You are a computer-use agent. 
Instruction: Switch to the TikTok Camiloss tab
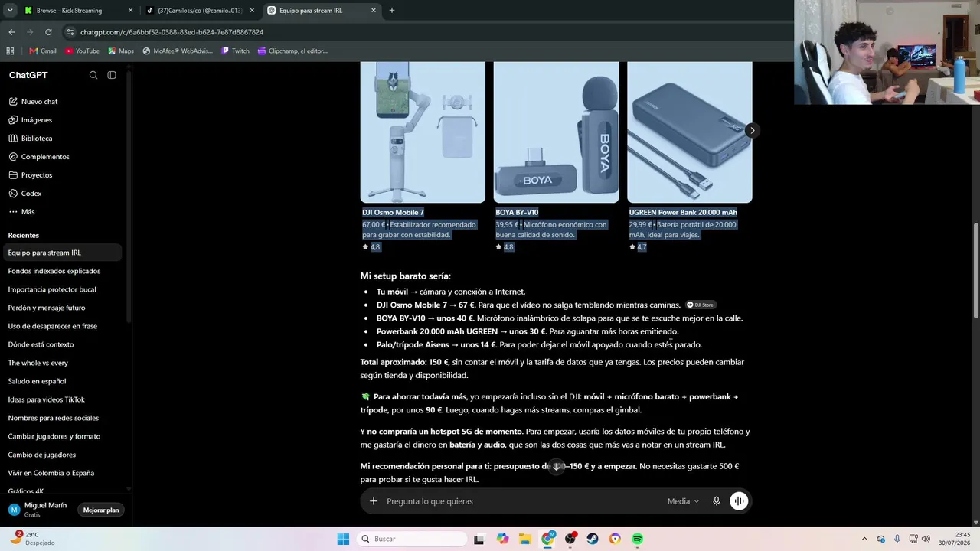pos(199,11)
